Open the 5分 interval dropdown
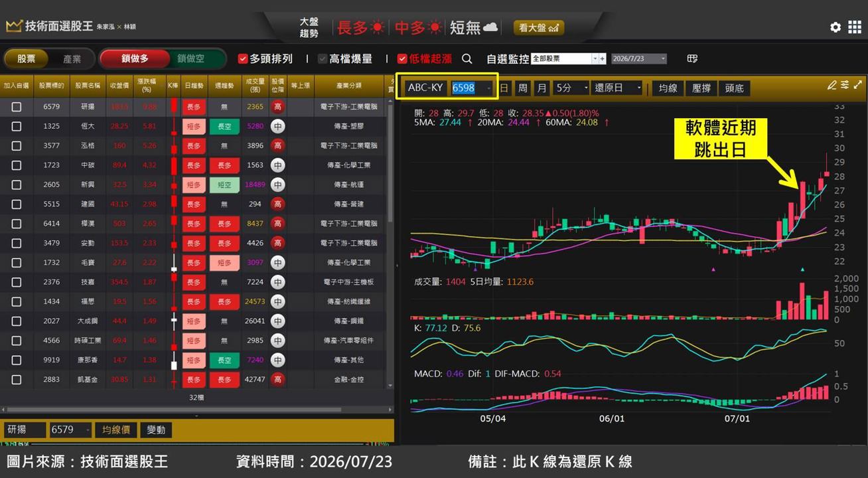Screen dimensions: 868x478 pos(585,88)
